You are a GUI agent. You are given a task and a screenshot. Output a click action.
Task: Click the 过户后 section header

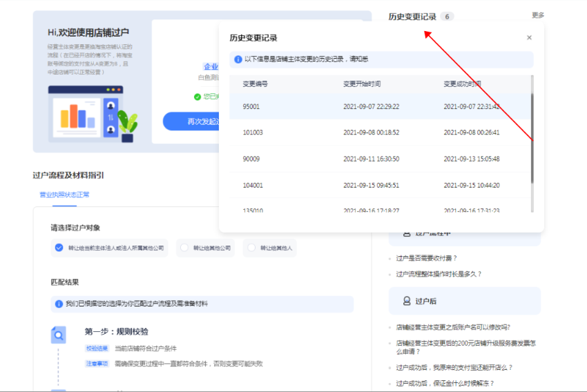point(465,301)
